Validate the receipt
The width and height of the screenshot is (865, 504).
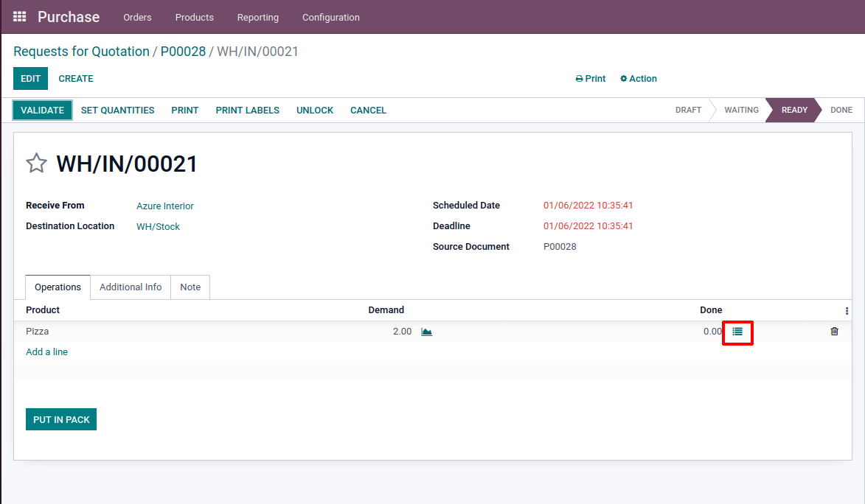[43, 111]
